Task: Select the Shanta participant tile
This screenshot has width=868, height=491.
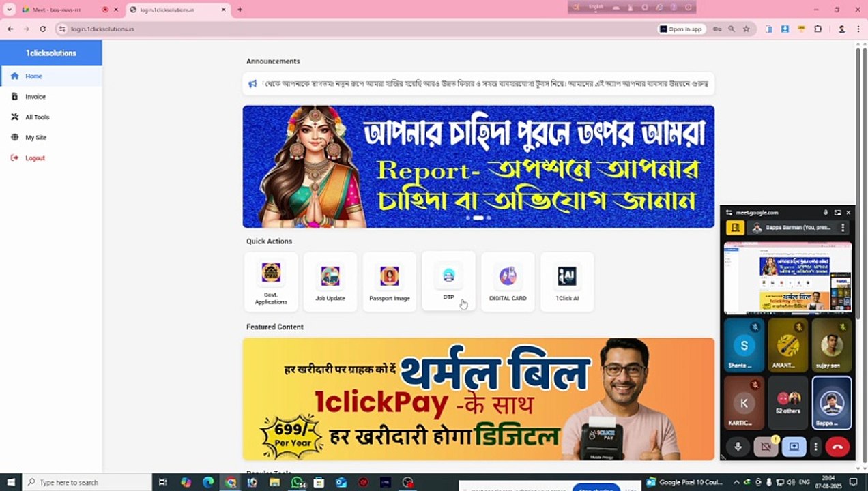Action: coord(744,345)
